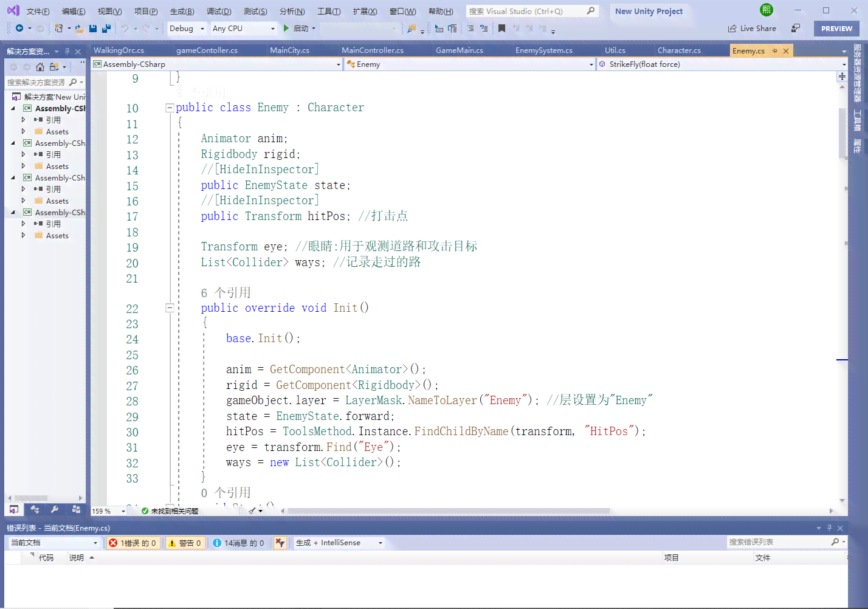Switch to the WalkingOrc.cs tab

click(x=119, y=50)
